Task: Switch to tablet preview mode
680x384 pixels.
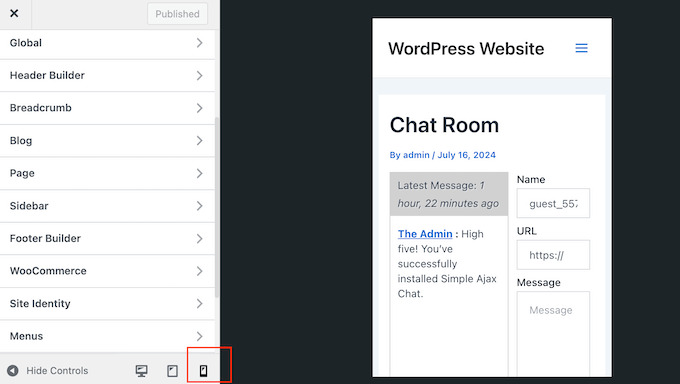Action: (x=173, y=371)
